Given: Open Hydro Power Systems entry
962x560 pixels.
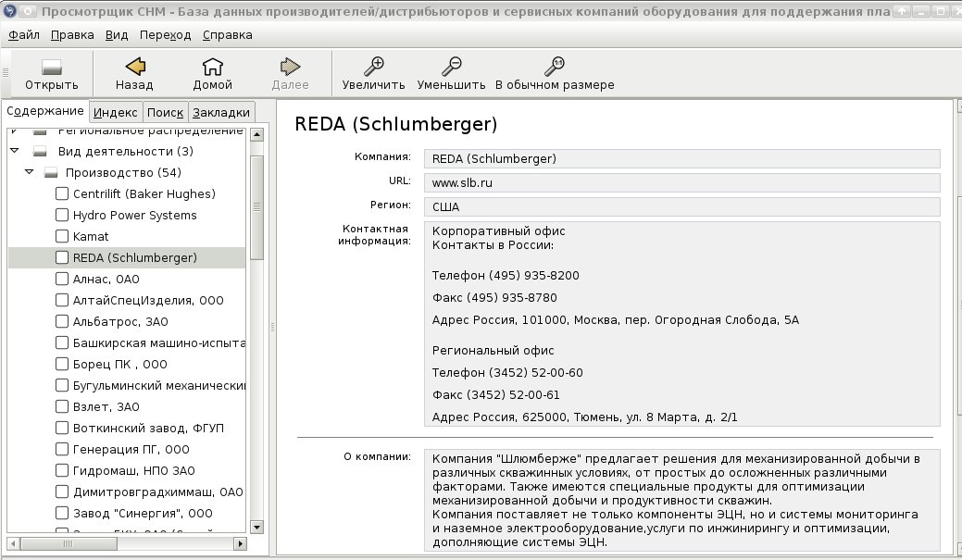Looking at the screenshot, I should click(x=135, y=216).
